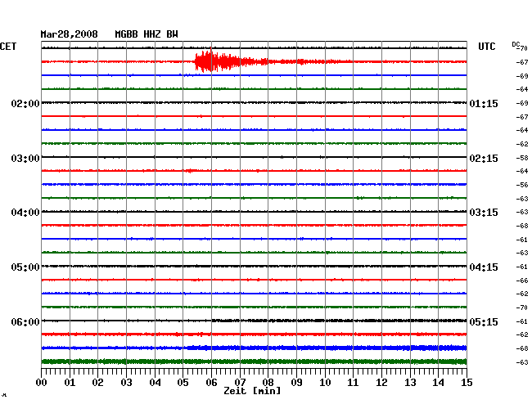This screenshot has height=404, width=532.
Task: Select the 03:00 CET time label
Action: coord(25,159)
